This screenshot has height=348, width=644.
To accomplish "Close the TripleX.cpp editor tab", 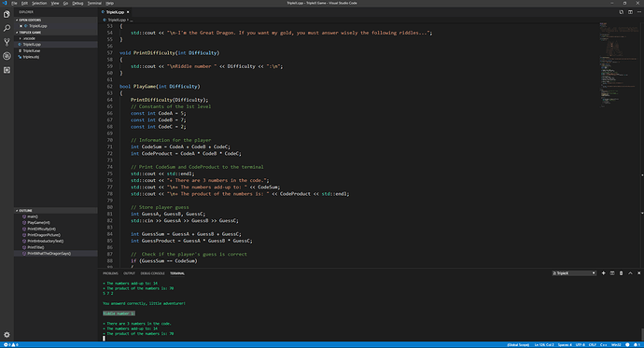I will pos(128,12).
